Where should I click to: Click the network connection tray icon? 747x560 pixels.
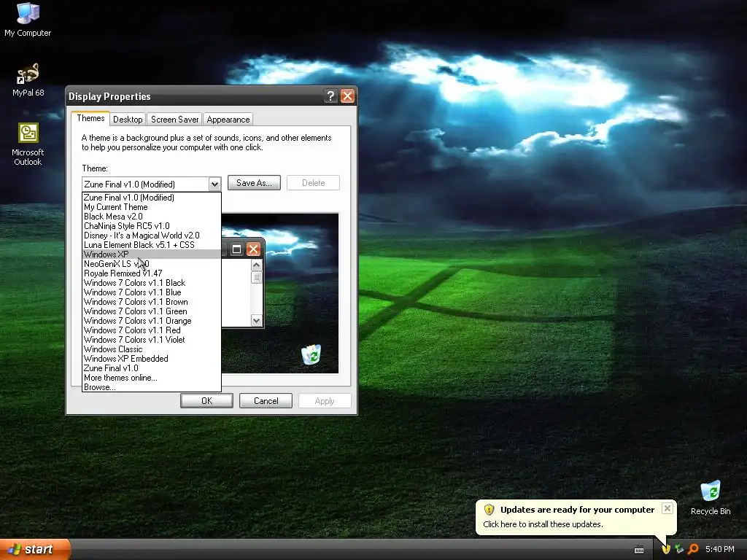coord(679,549)
